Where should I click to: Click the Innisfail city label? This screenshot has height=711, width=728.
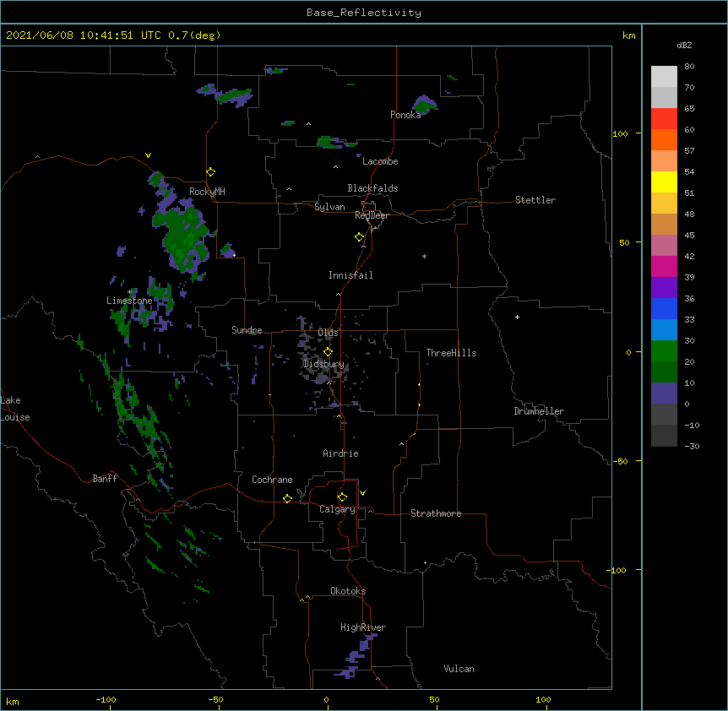coord(350,275)
